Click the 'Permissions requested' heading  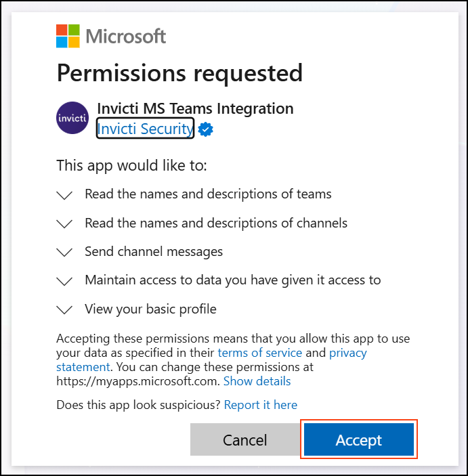pyautogui.click(x=179, y=73)
